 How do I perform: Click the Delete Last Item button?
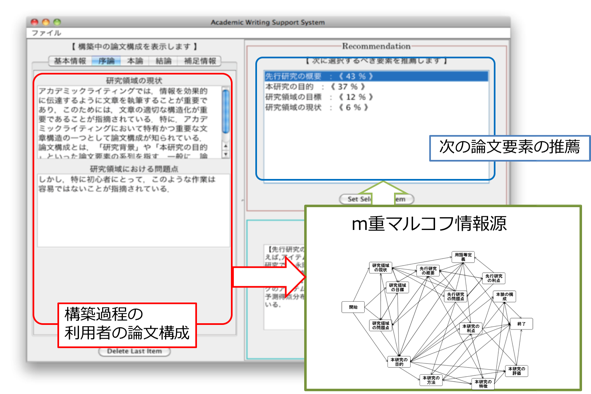point(134,351)
